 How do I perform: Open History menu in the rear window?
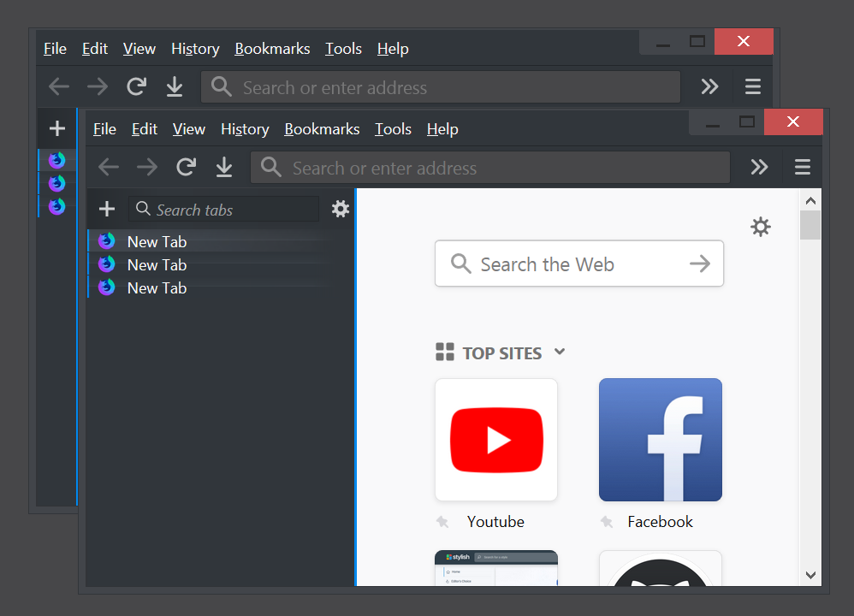[195, 49]
